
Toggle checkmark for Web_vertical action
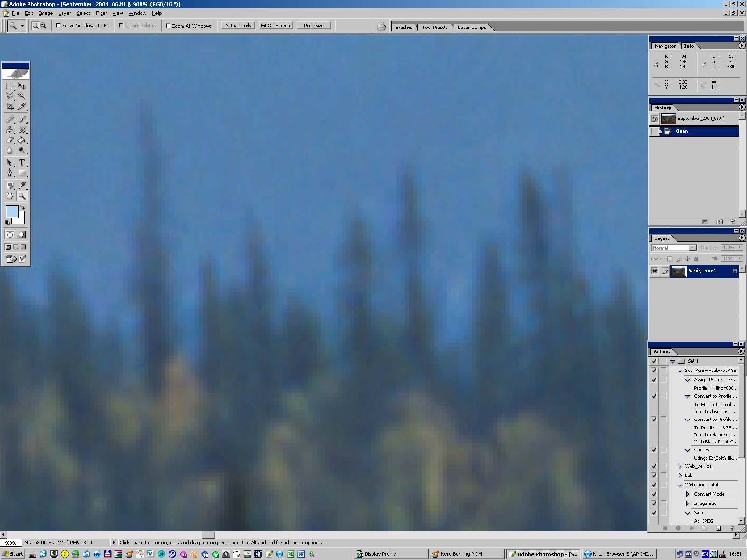click(654, 466)
